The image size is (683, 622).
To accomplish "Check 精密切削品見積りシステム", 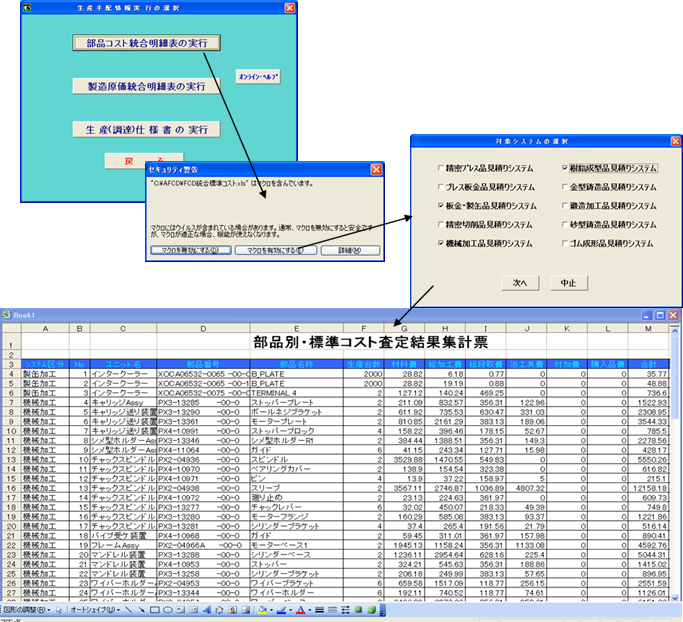I will point(440,224).
